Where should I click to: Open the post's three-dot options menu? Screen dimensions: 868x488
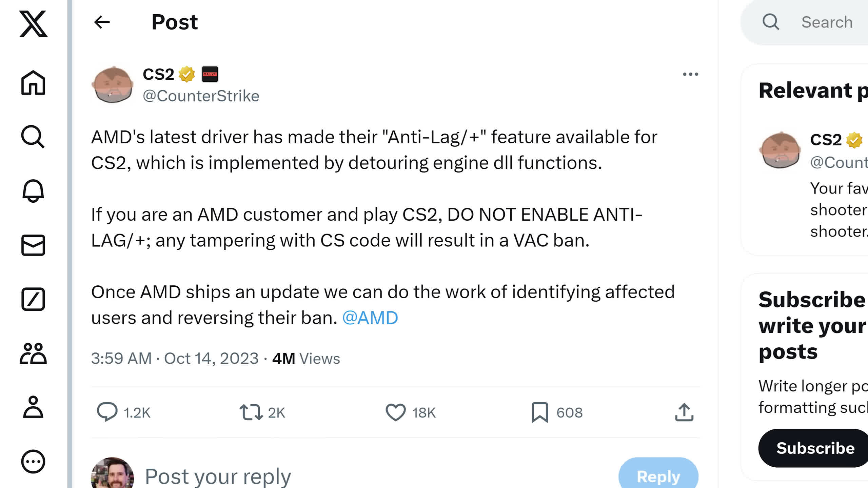click(x=690, y=74)
